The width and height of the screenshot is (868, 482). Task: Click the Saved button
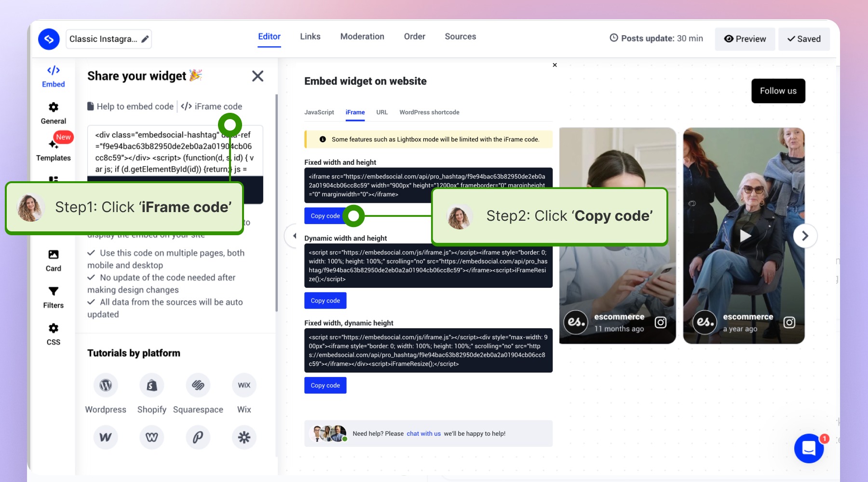804,39
